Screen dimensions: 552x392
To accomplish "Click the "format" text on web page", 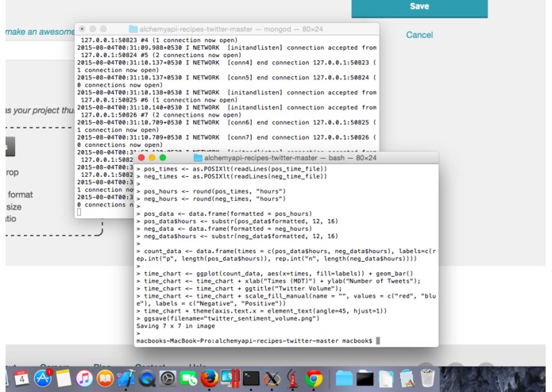I will click(x=21, y=194).
